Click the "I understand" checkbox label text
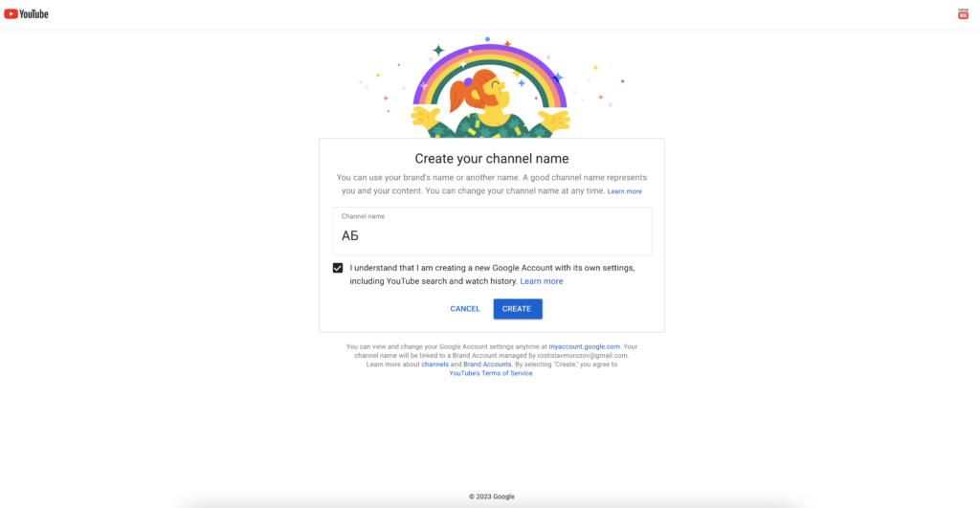 pos(492,268)
